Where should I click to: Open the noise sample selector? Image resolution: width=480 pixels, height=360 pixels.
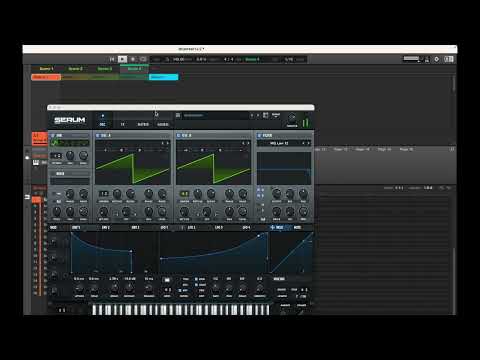pyautogui.click(x=70, y=181)
